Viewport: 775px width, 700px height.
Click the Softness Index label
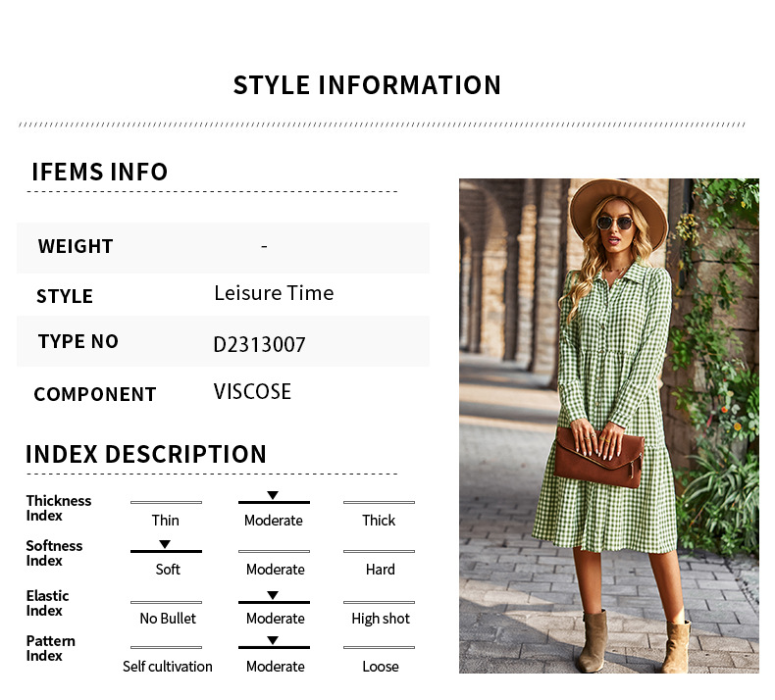pyautogui.click(x=54, y=553)
